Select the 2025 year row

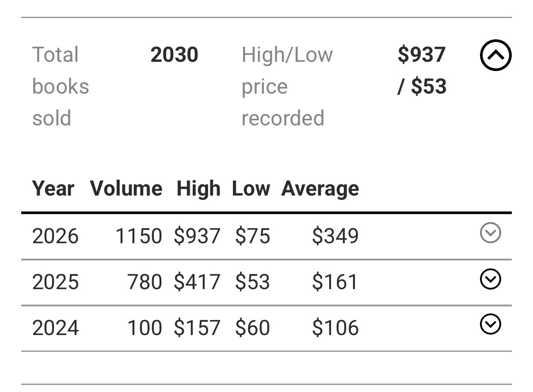click(x=266, y=283)
